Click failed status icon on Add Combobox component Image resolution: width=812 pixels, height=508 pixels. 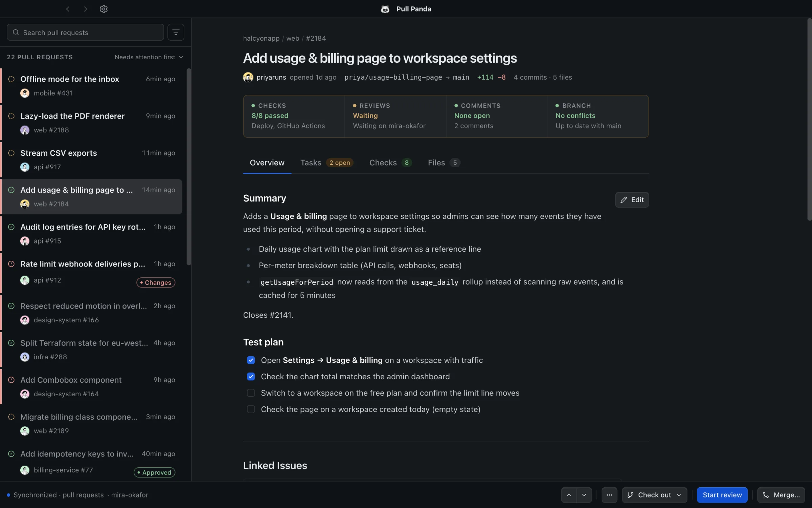pyautogui.click(x=11, y=380)
